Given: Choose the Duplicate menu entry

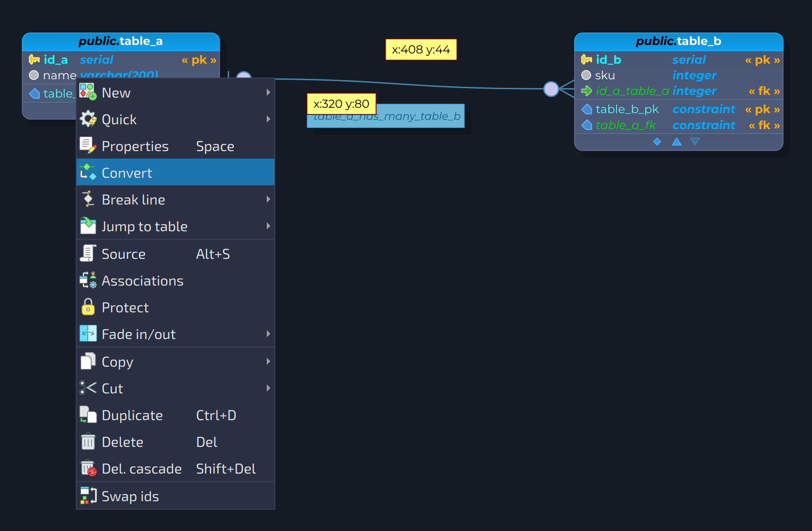Looking at the screenshot, I should 175,415.
